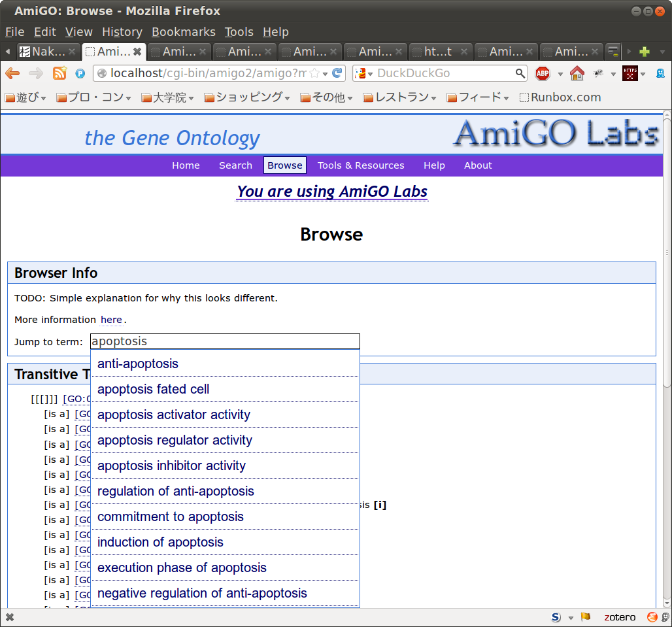Follow the 'here' more information link
Screen dimensions: 672x627
111,320
